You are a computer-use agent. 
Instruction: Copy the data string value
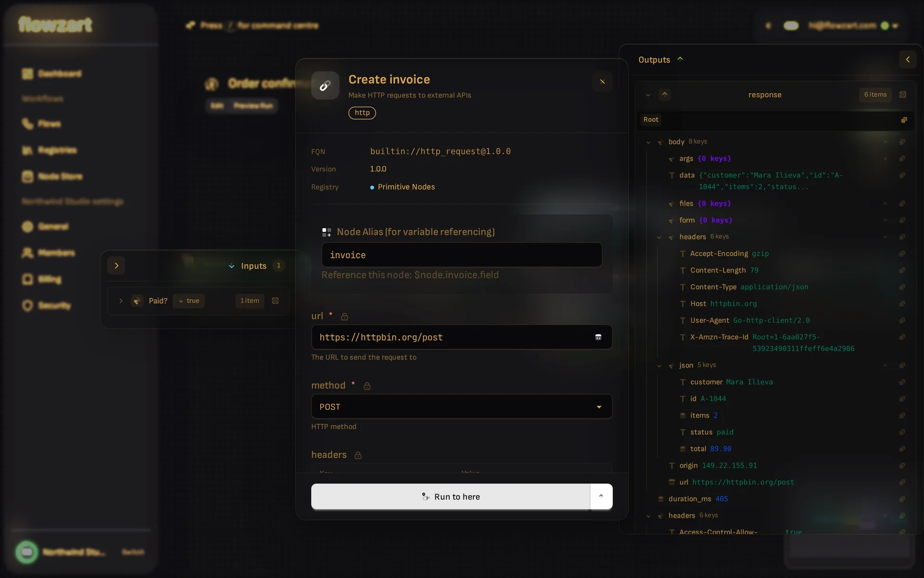click(902, 175)
